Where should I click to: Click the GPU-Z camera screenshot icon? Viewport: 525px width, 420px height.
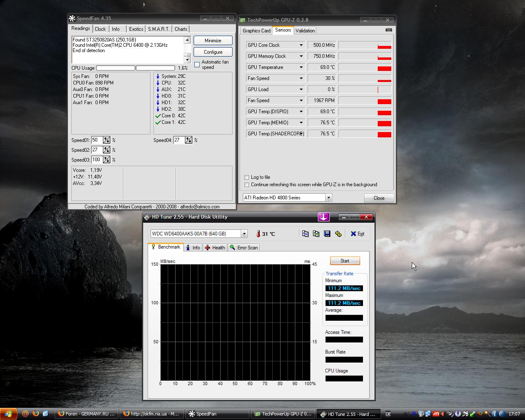[388, 30]
